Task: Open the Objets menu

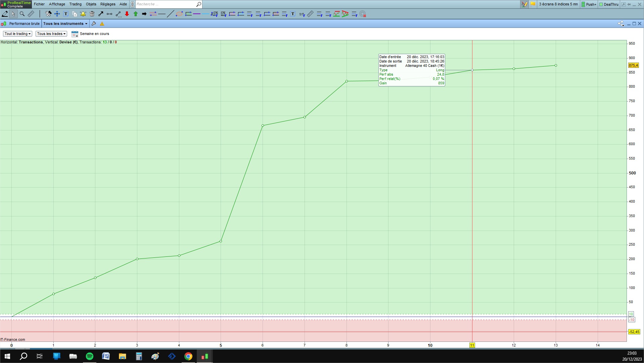Action: (x=91, y=4)
